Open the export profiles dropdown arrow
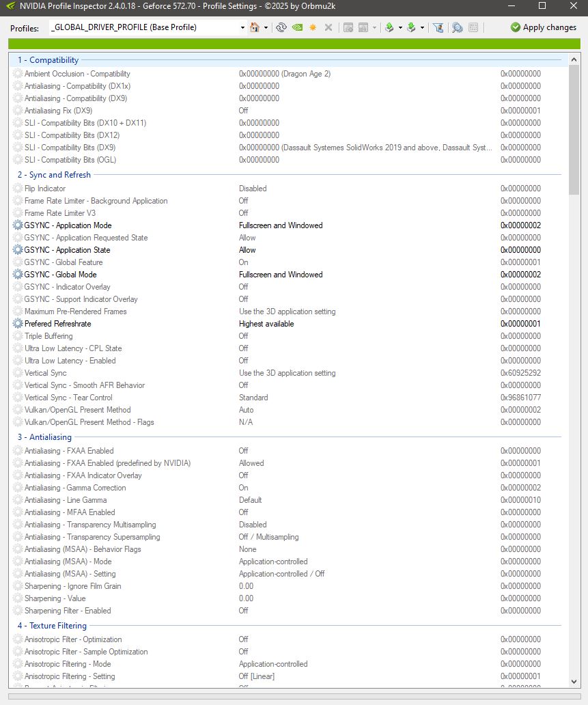The width and height of the screenshot is (588, 705). click(400, 28)
